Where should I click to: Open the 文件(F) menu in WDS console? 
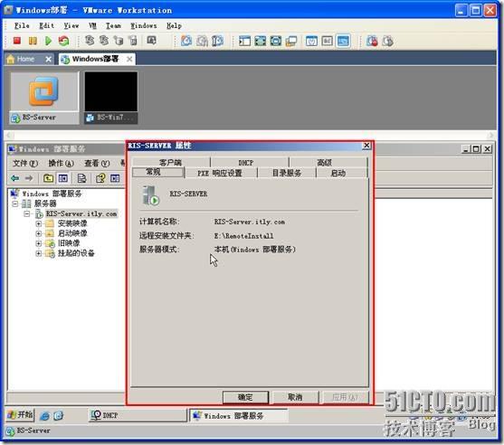[25, 163]
